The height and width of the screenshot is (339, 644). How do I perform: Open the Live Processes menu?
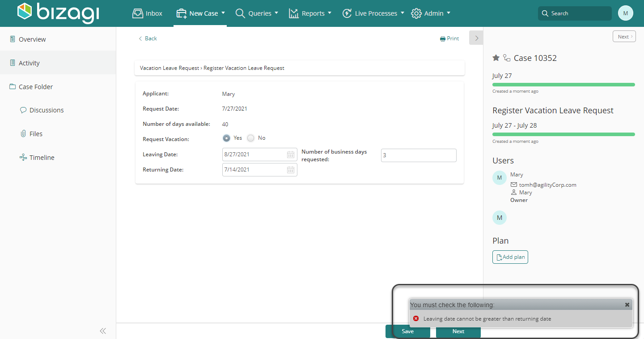(x=373, y=13)
